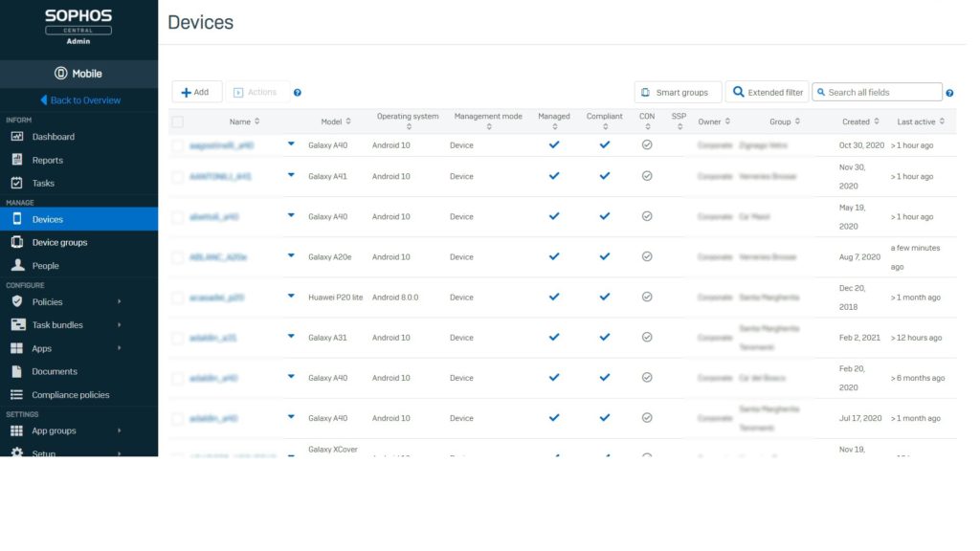
Task: Click the "Aug 7, 2020" created date
Action: pyautogui.click(x=859, y=256)
